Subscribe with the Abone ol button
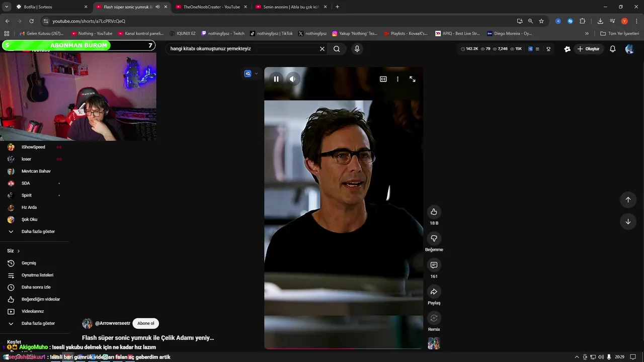Screen dimensions: 644x362 coord(146,323)
